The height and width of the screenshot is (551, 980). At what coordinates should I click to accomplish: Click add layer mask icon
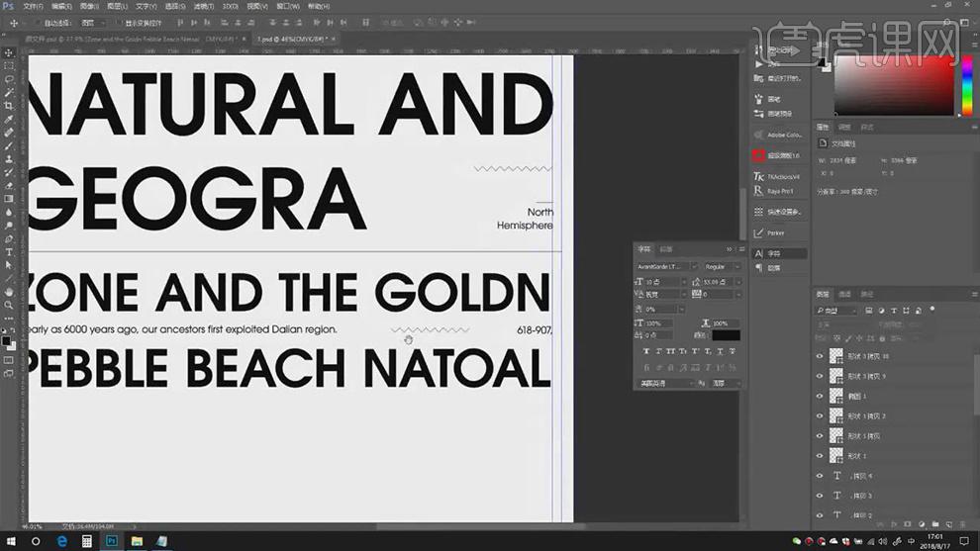click(908, 524)
